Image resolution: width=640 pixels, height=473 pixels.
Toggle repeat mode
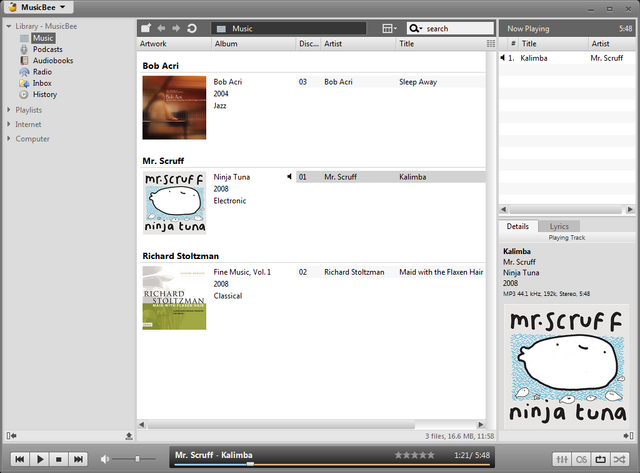point(600,460)
